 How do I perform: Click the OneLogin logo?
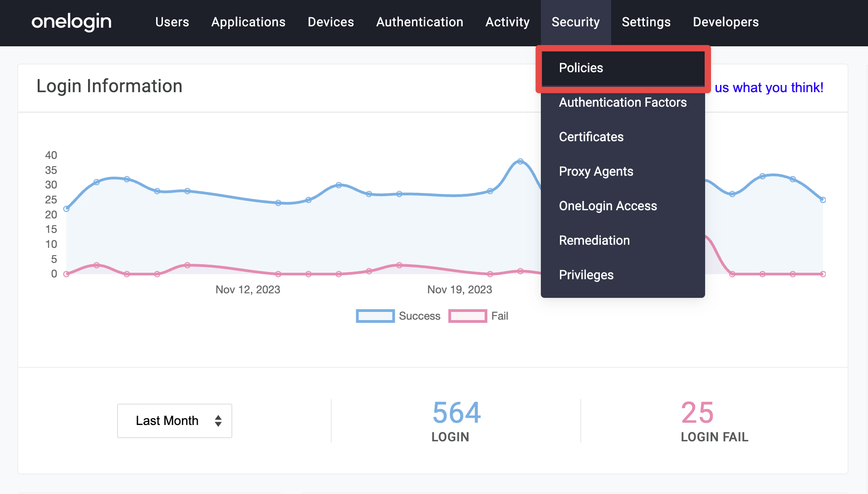click(71, 22)
